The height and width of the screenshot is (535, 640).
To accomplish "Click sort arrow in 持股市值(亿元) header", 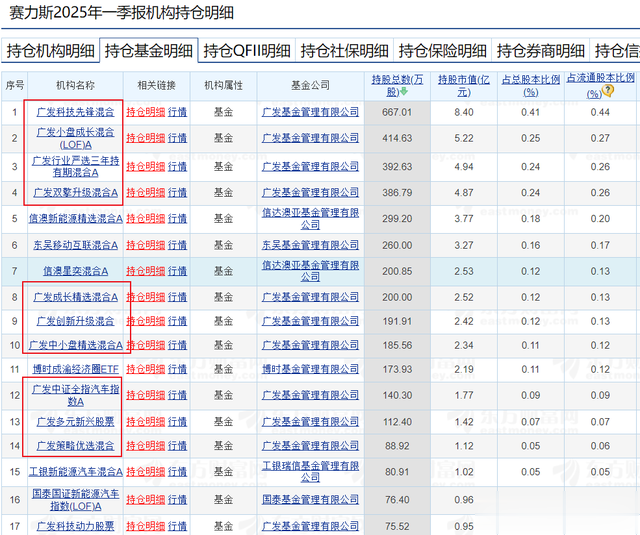I will (x=468, y=85).
